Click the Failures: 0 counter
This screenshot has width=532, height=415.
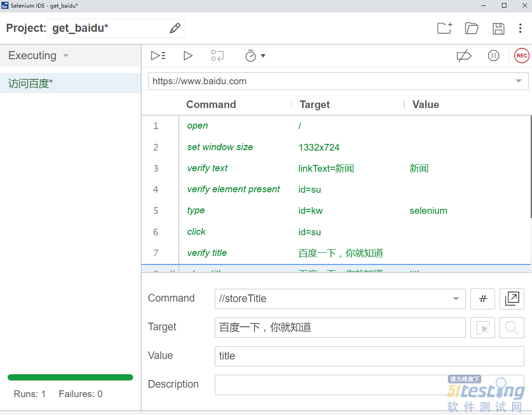click(x=80, y=394)
